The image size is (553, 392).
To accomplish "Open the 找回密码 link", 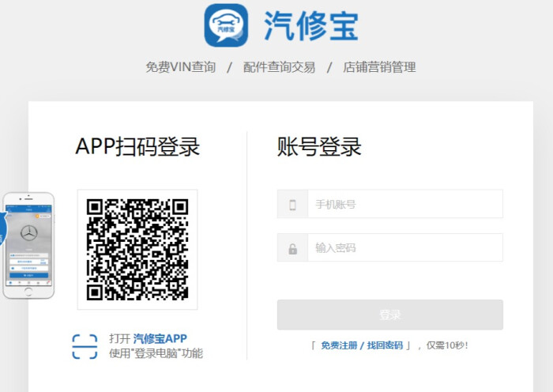I will pos(385,345).
